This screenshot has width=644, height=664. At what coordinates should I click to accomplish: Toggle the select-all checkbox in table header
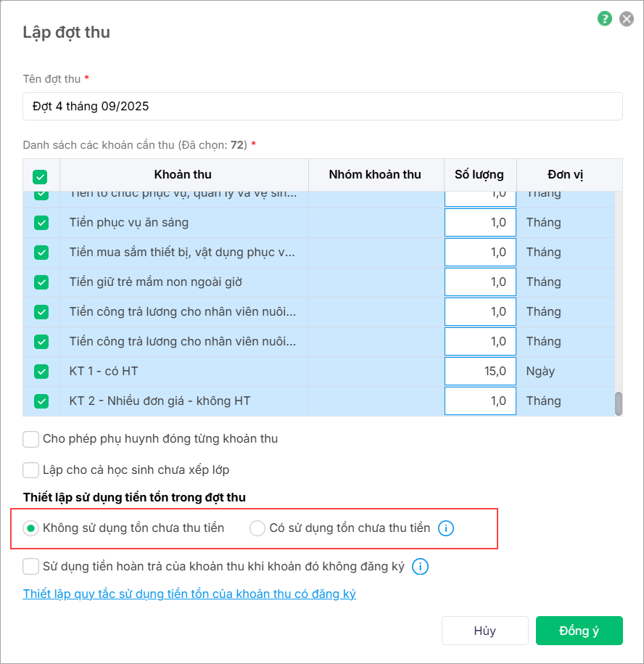[x=41, y=176]
